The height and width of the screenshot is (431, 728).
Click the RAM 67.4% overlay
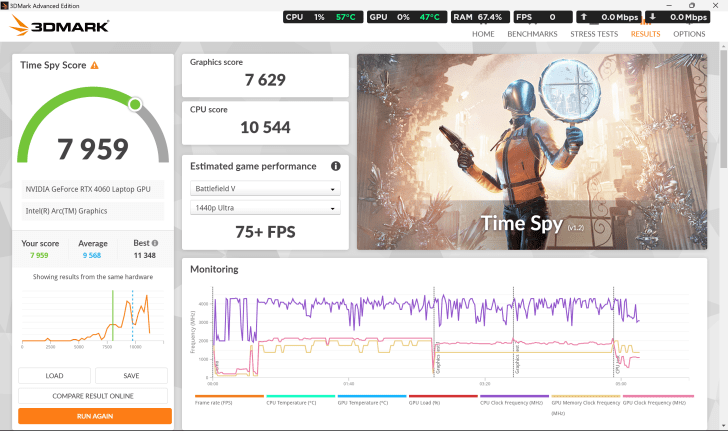[x=480, y=17]
